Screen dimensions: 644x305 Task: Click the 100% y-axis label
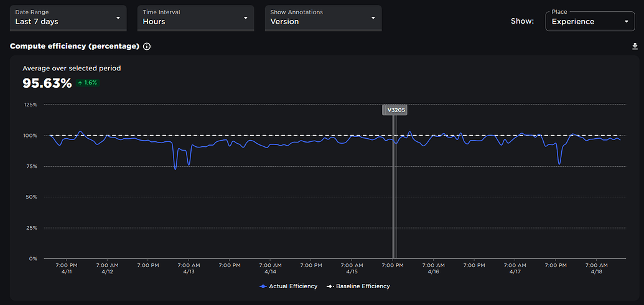point(31,136)
